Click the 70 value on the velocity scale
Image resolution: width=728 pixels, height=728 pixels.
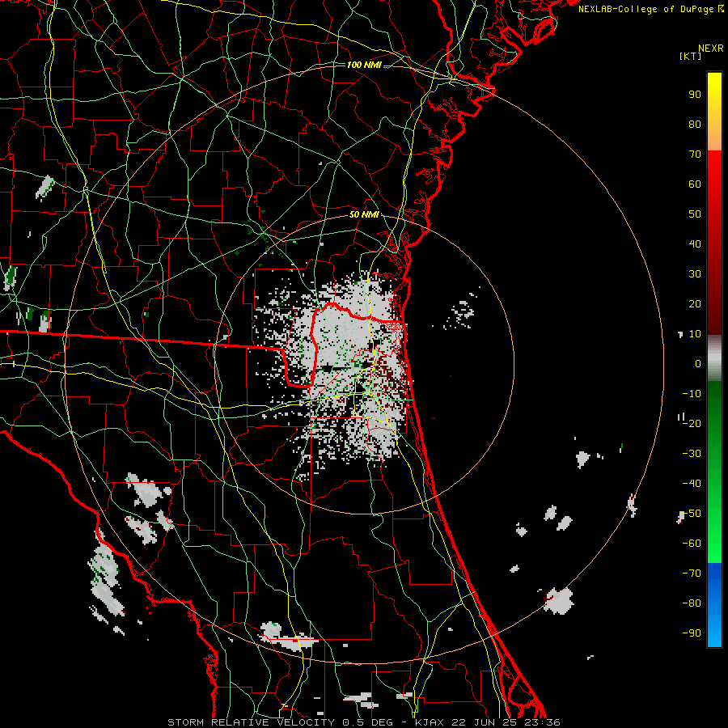pyautogui.click(x=695, y=154)
